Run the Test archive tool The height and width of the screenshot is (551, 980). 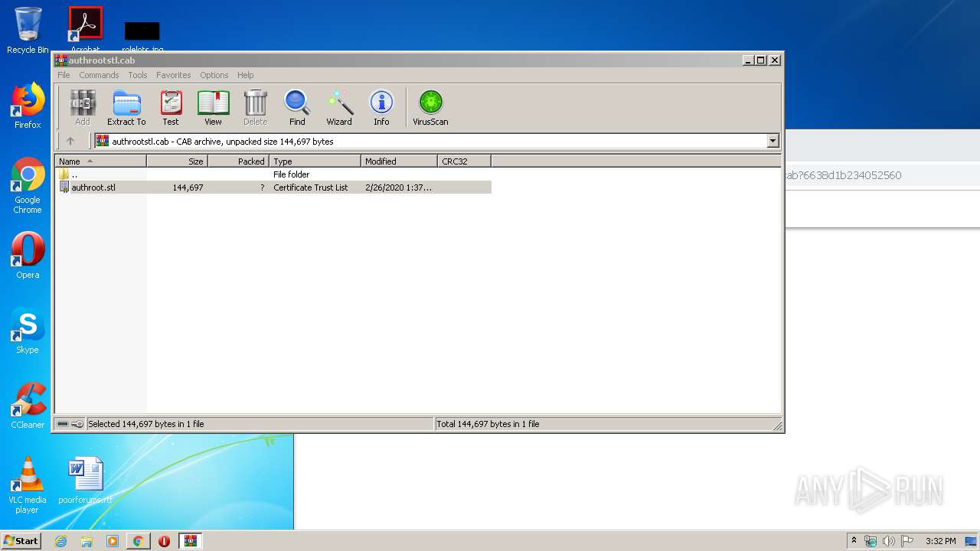pos(171,107)
